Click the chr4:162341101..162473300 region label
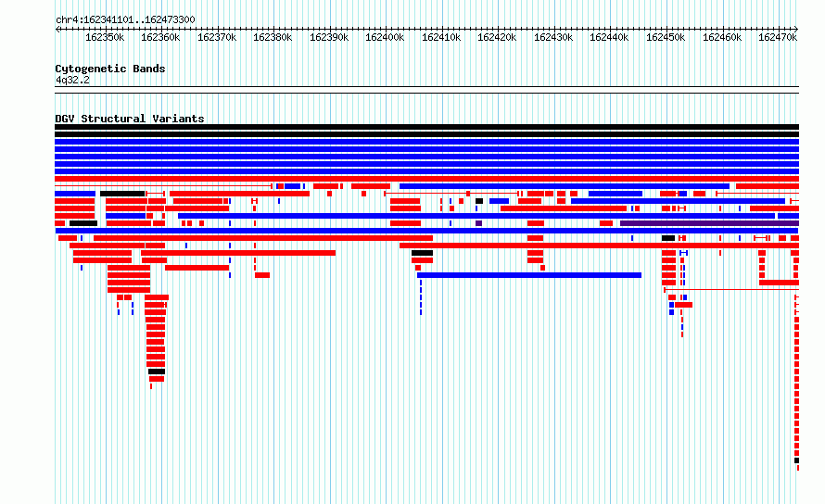The height and width of the screenshot is (504, 825). point(125,19)
